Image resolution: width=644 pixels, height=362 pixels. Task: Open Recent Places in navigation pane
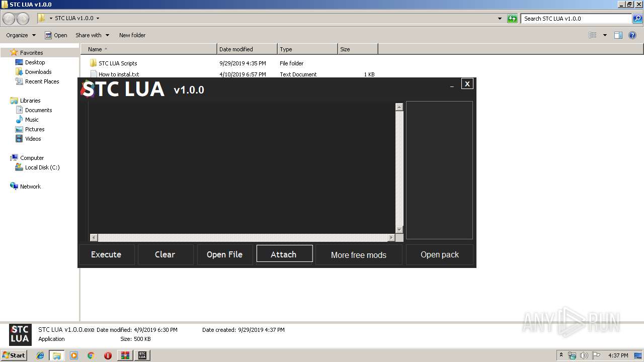point(42,81)
